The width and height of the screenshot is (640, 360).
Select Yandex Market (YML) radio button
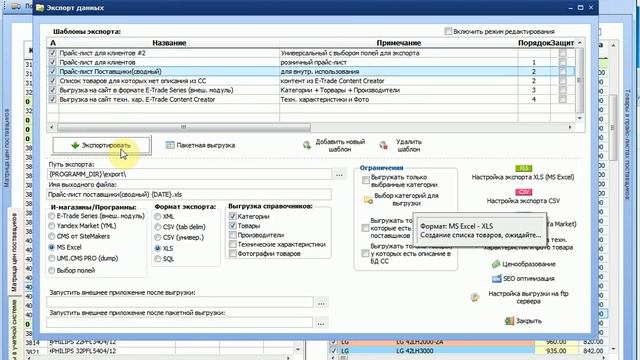[51, 226]
